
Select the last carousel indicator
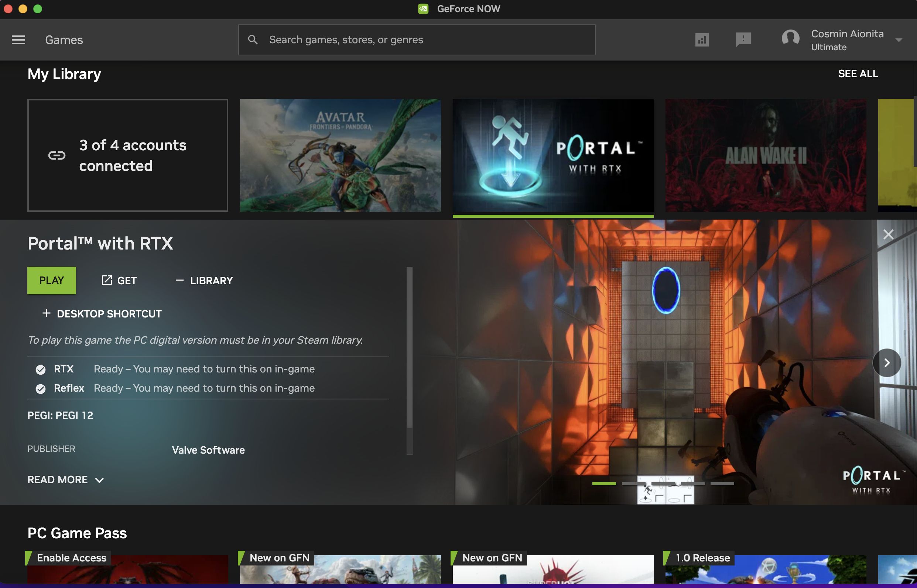(x=722, y=484)
